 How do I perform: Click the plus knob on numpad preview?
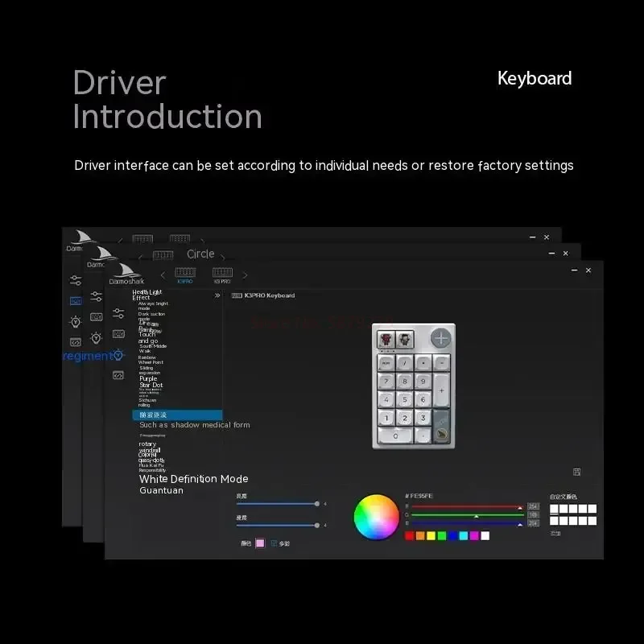tap(440, 338)
